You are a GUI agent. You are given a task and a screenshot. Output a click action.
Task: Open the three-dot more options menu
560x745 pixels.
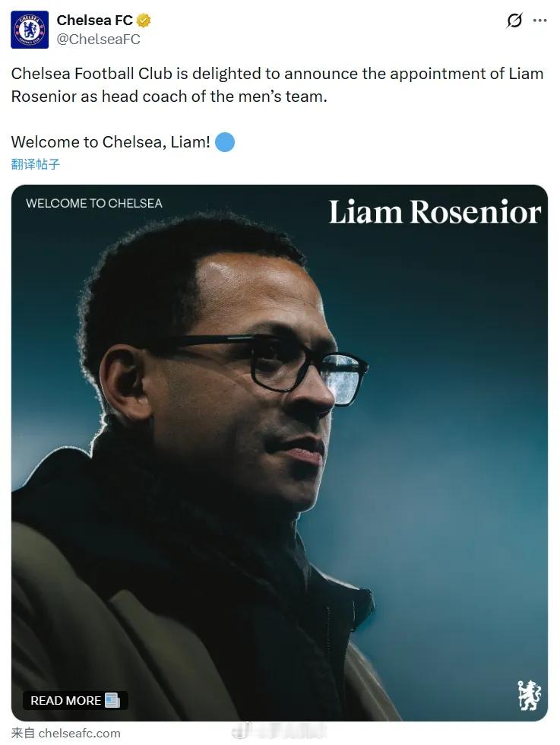click(540, 21)
